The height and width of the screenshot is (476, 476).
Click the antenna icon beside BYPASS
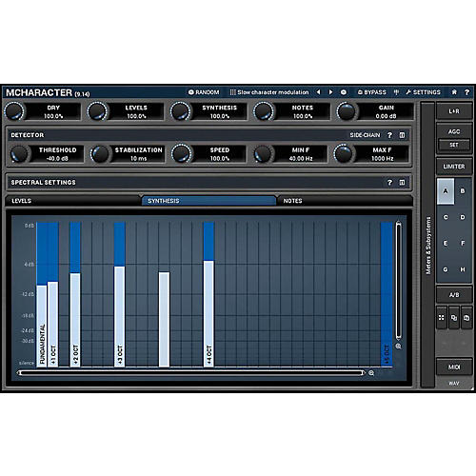point(396,92)
